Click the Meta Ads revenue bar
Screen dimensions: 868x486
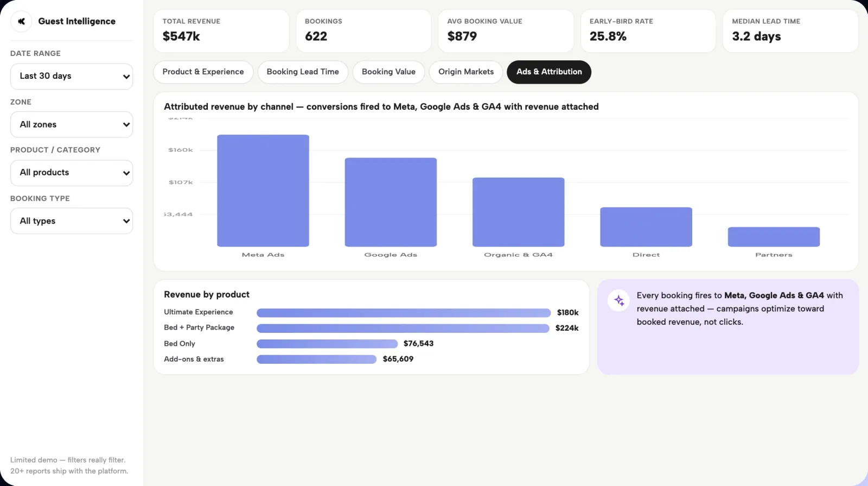[263, 191]
